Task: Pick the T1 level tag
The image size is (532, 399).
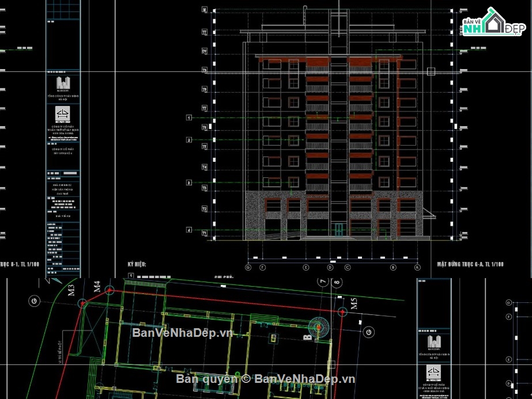Action: pos(205,233)
